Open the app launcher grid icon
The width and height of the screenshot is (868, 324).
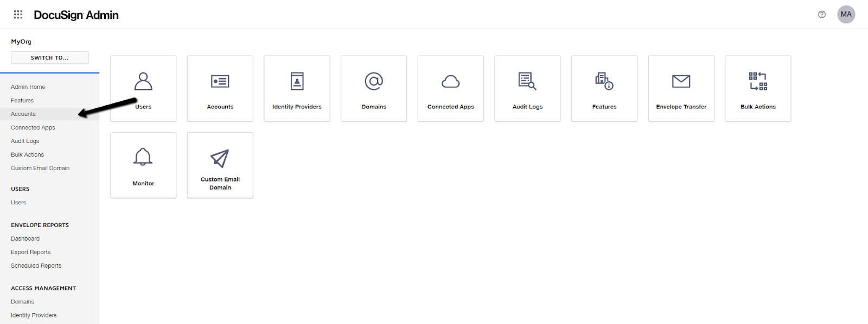point(18,15)
